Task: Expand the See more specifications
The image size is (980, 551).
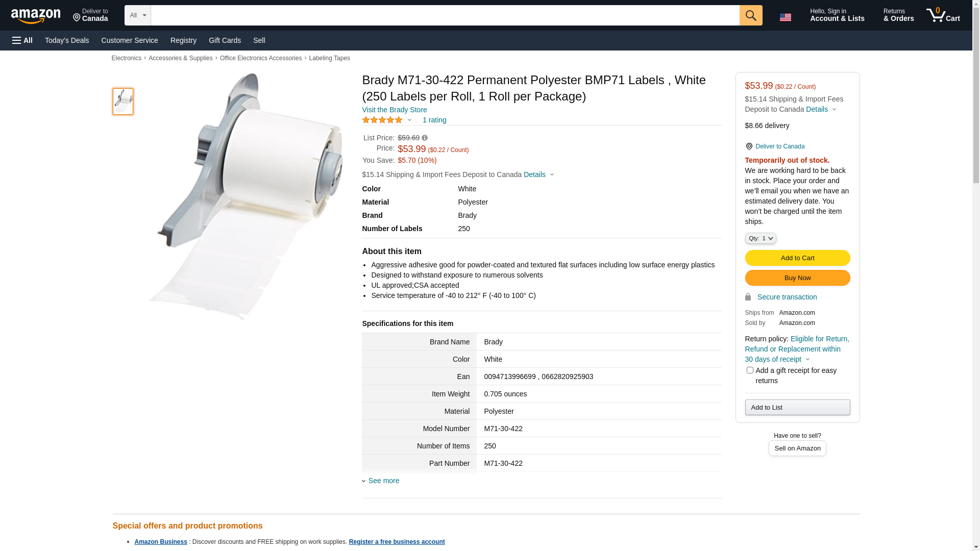Action: (x=383, y=481)
